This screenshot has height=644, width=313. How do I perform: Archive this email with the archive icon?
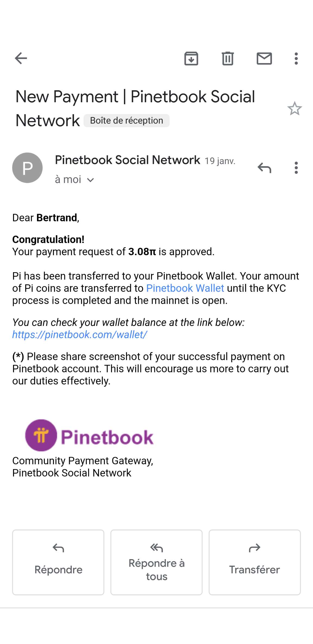tap(191, 58)
